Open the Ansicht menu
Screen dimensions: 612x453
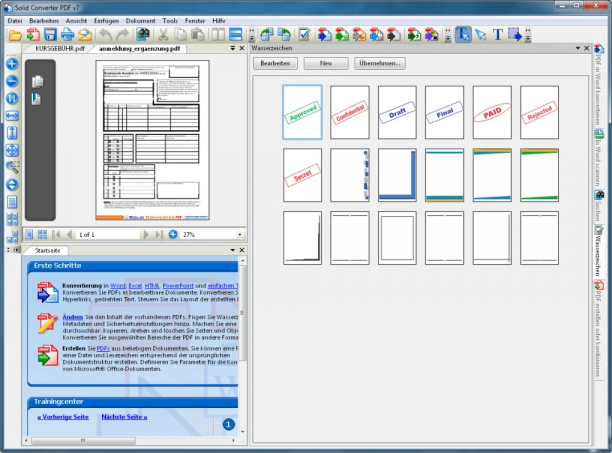click(76, 21)
